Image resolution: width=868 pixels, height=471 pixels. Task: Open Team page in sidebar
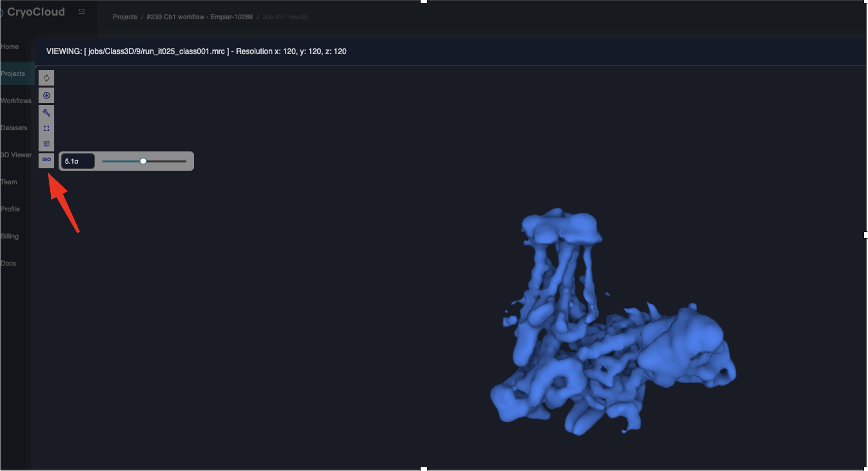[x=9, y=182]
